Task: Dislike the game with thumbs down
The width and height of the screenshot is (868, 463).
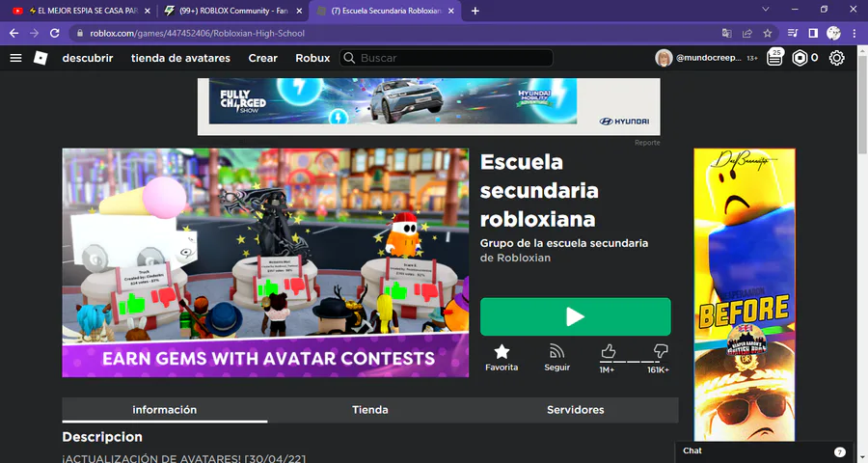Action: point(661,350)
